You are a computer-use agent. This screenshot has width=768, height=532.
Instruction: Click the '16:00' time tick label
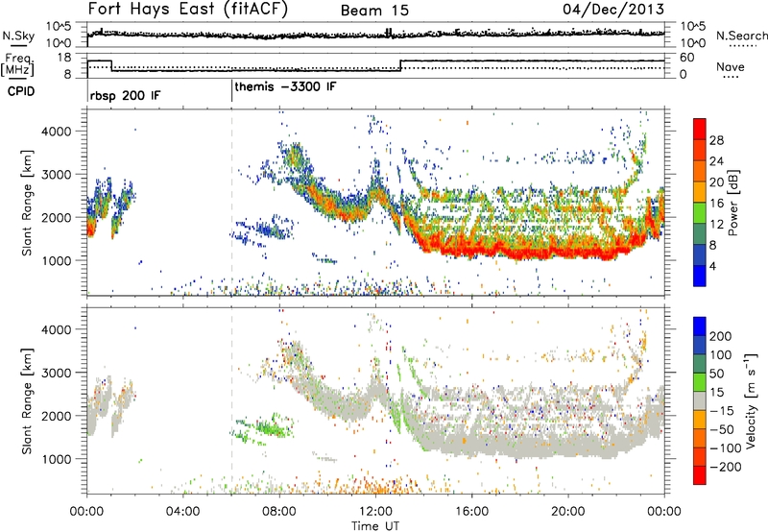pyautogui.click(x=471, y=512)
